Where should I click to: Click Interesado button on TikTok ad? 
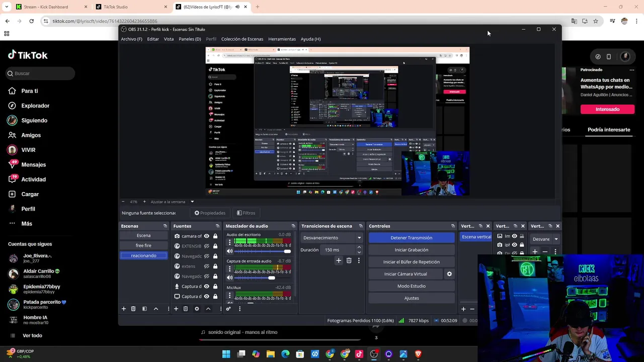(607, 109)
